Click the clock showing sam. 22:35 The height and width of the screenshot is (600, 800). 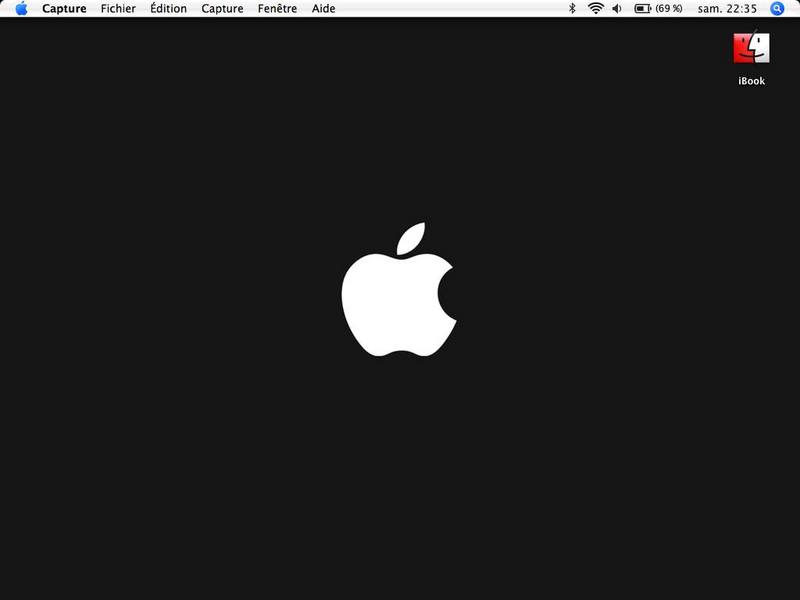coord(727,9)
